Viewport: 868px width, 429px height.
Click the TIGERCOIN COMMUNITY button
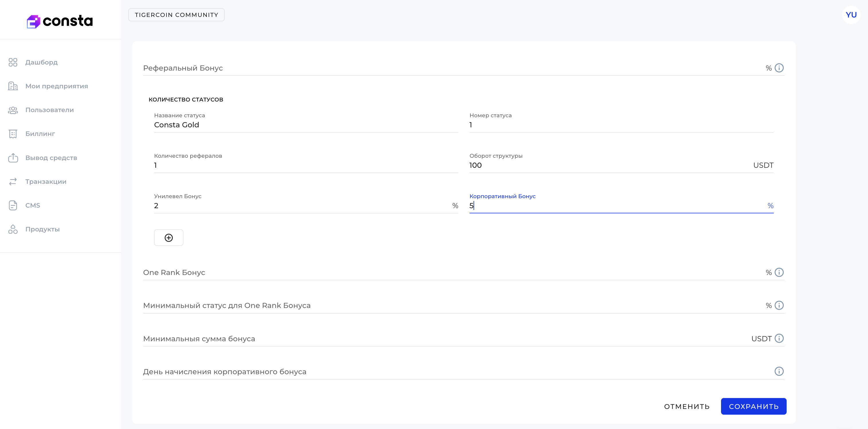(x=176, y=15)
